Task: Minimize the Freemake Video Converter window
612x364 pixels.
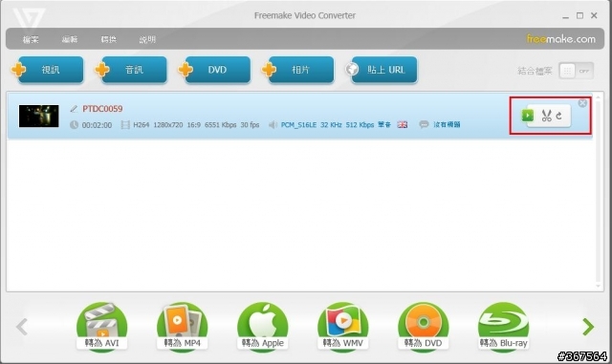Action: [x=565, y=16]
